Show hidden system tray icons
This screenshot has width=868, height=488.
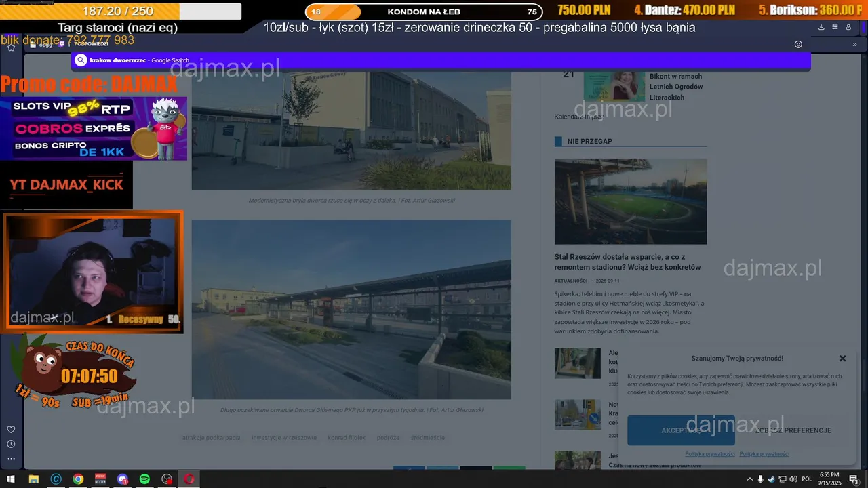(749, 479)
